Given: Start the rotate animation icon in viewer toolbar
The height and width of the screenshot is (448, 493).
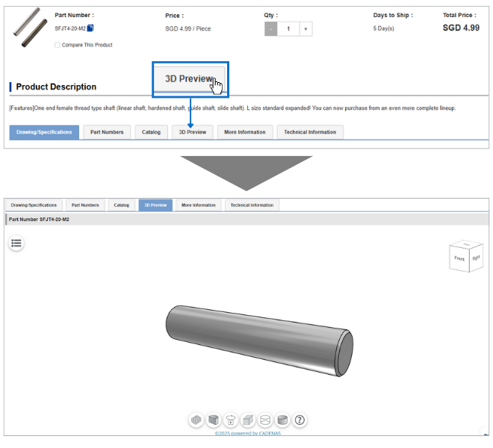Looking at the screenshot, I should tap(231, 420).
